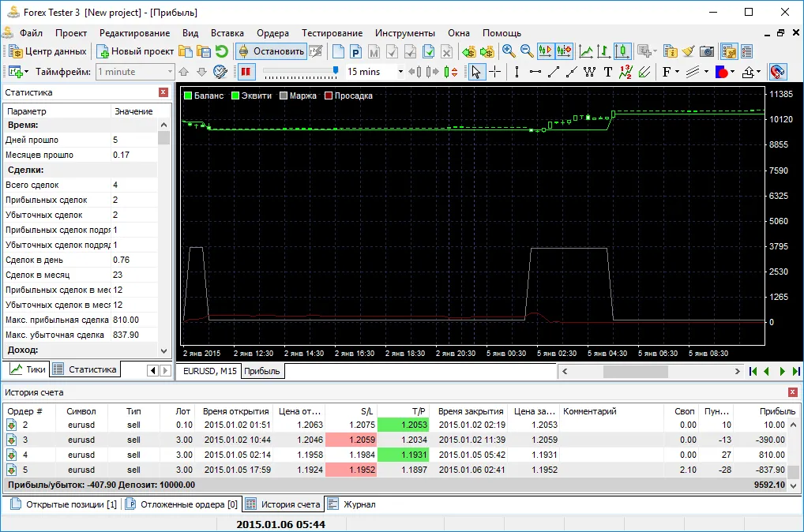Jump to chart start with first-bar arrow

pos(753,371)
